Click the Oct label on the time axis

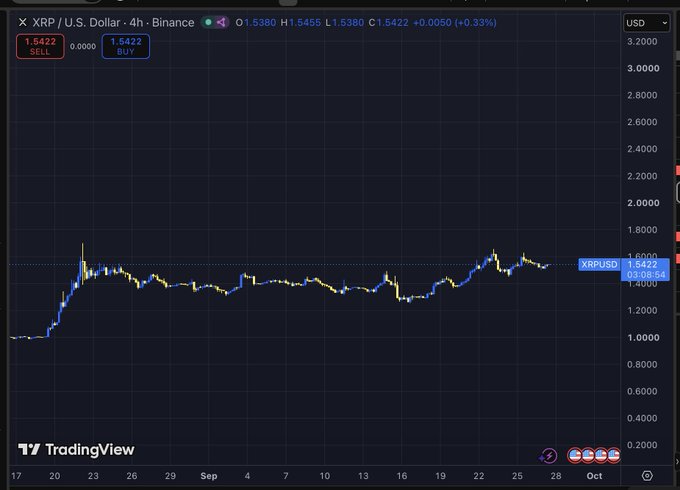(x=594, y=476)
